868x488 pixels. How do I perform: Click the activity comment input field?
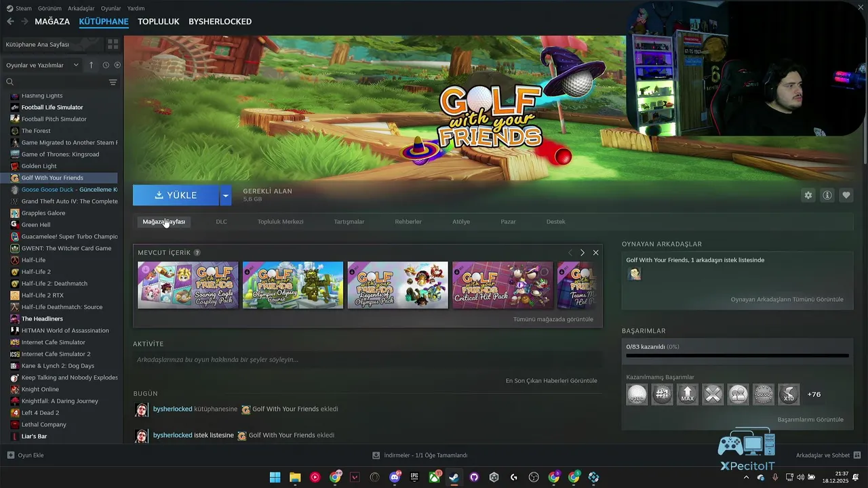tap(367, 360)
